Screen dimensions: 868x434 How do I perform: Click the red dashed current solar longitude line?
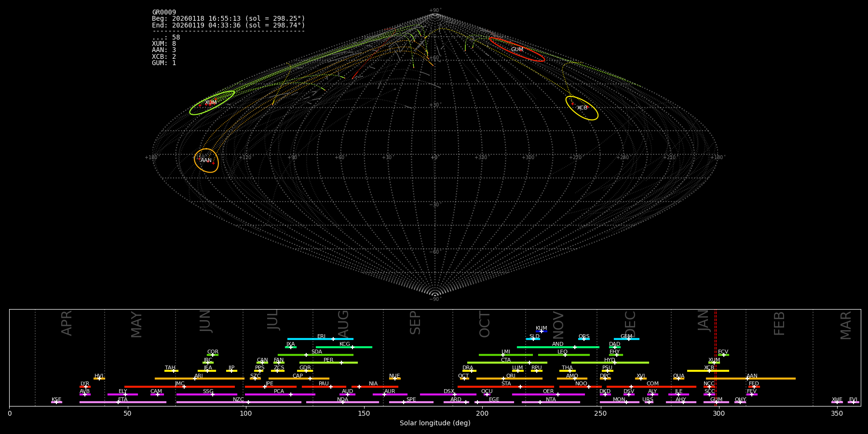click(x=715, y=357)
